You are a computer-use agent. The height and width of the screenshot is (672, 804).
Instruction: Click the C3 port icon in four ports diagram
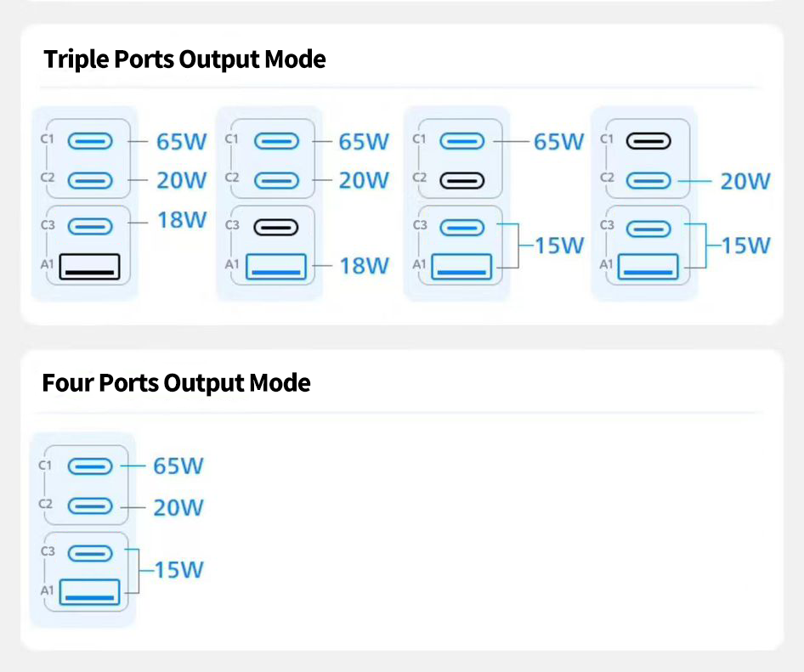tap(90, 554)
